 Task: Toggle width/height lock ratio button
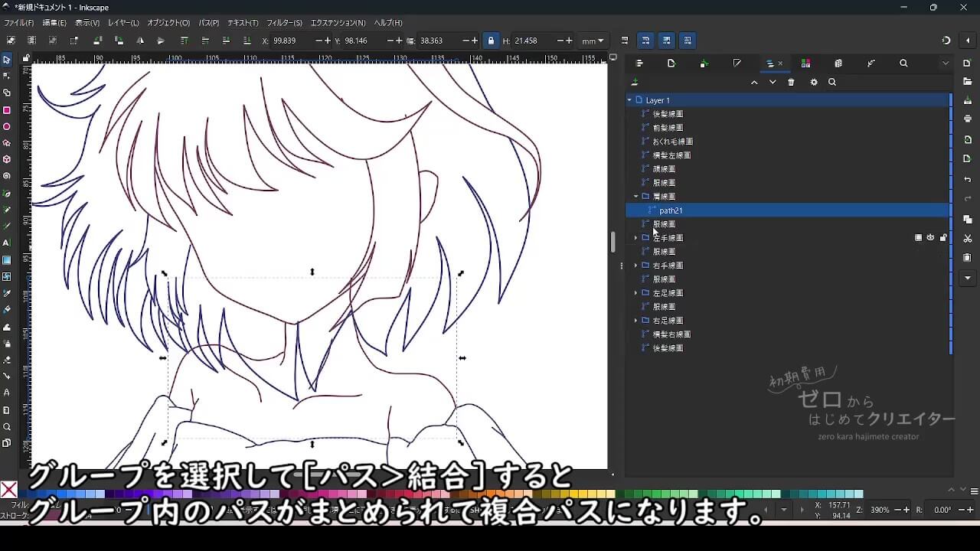[x=491, y=41]
